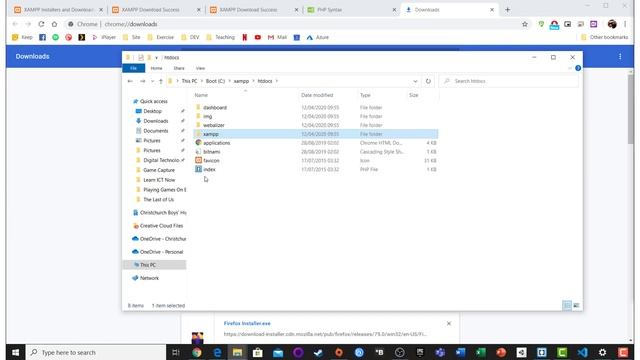
Task: Remove Firefox Installer from downloads list
Action: (x=449, y=323)
